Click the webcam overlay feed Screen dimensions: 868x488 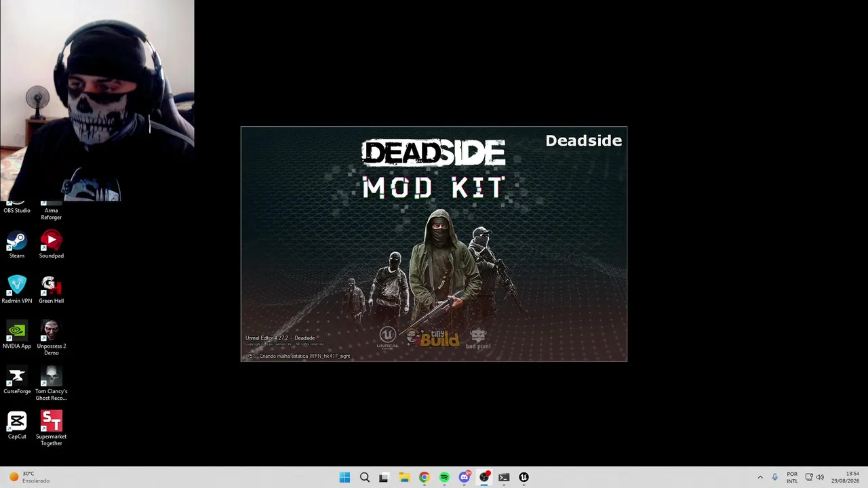point(97,100)
